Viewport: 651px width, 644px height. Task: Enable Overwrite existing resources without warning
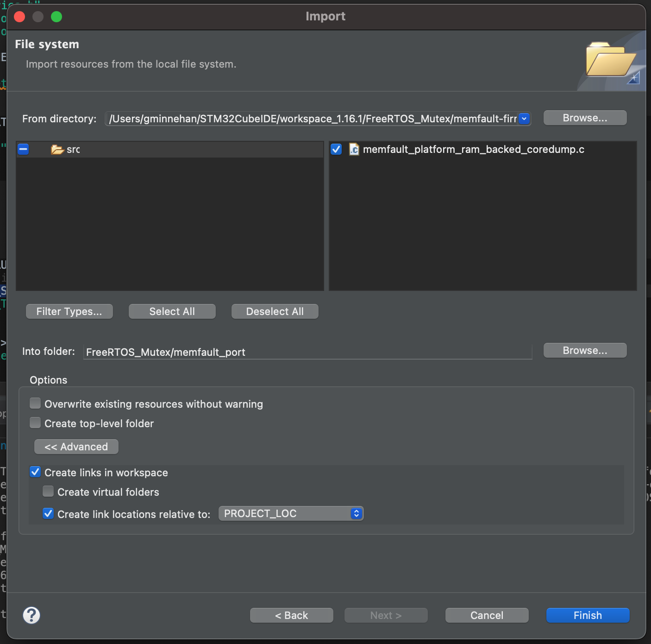[35, 404]
